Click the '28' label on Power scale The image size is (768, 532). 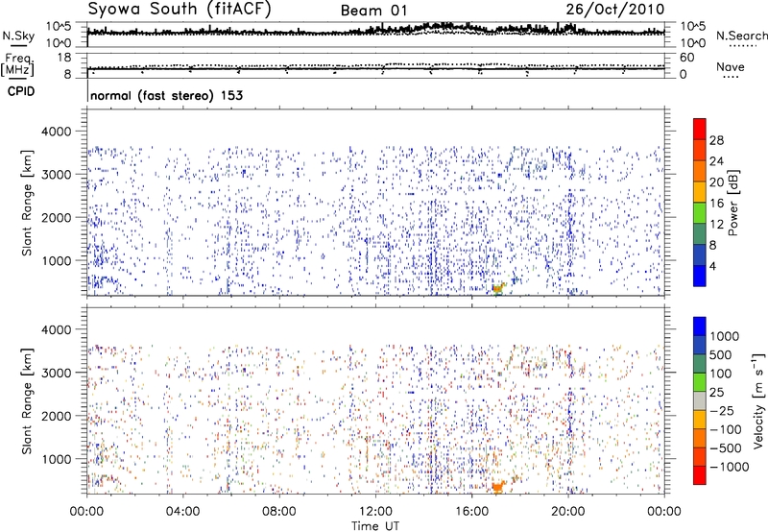point(716,140)
